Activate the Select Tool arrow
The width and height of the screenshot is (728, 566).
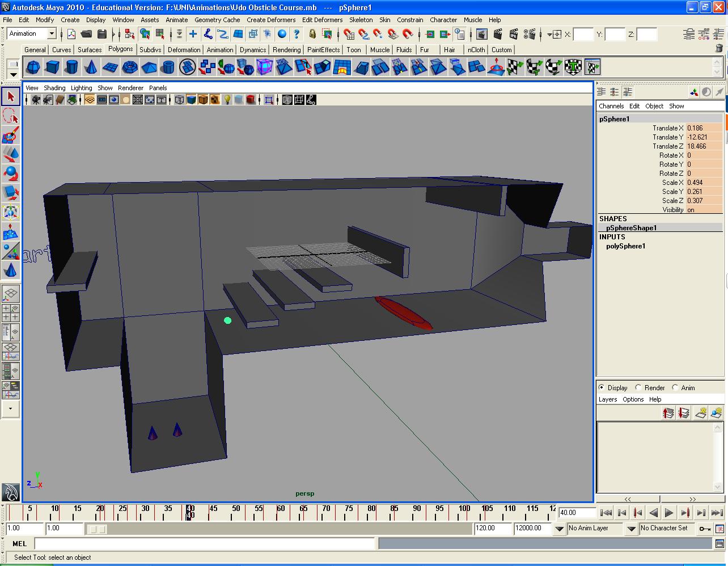coord(10,96)
